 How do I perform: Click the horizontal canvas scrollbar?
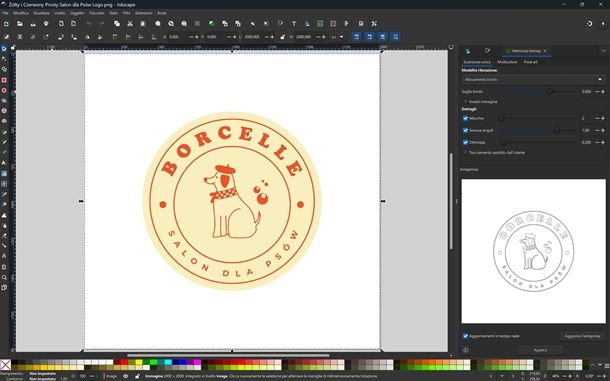[228, 355]
